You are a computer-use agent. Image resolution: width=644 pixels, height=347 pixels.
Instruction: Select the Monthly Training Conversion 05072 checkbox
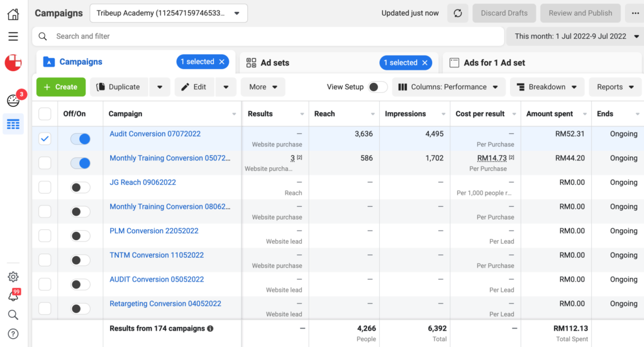coord(45,163)
